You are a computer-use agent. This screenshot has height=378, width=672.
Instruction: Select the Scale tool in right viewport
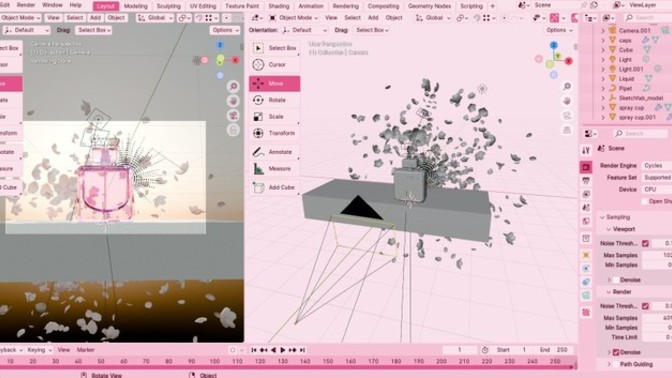(274, 117)
